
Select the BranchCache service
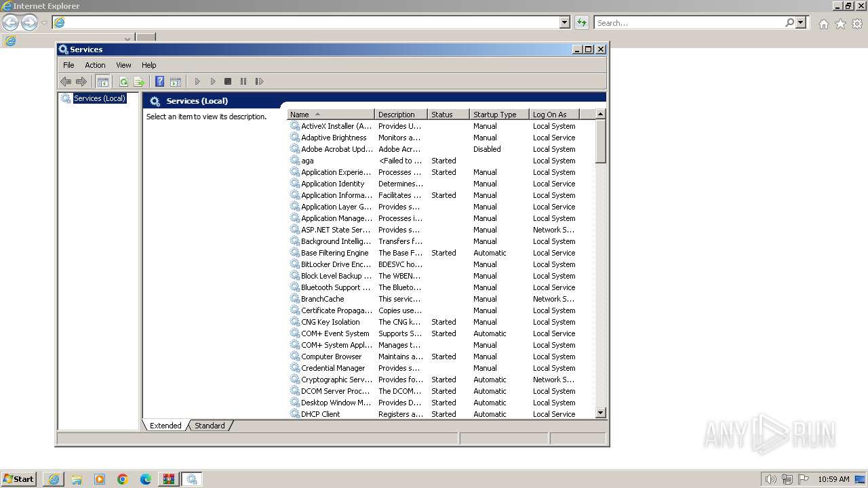point(441,299)
